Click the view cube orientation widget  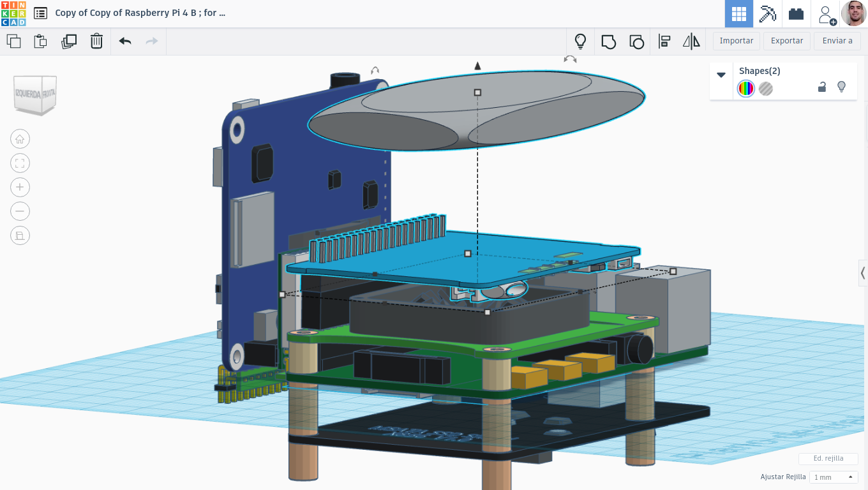36,94
